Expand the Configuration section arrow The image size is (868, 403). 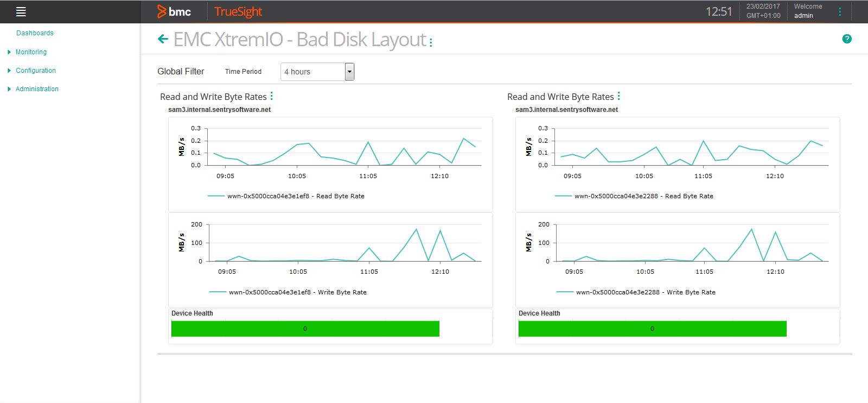[x=9, y=71]
